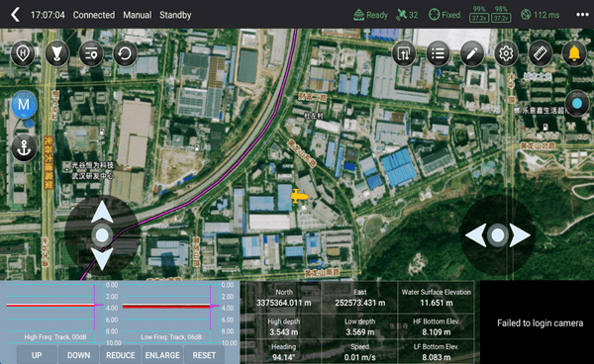Open the data transfer up-down icon
The width and height of the screenshot is (594, 364).
pyautogui.click(x=404, y=53)
